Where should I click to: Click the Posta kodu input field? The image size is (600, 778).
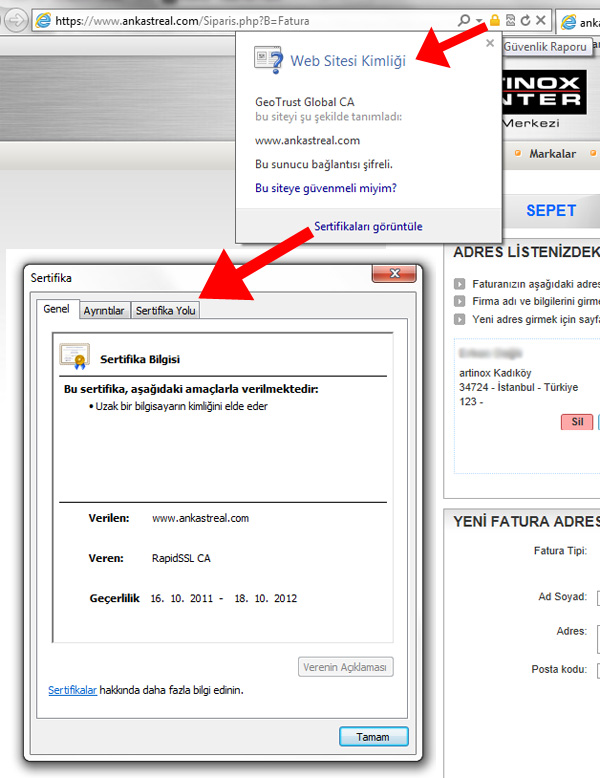pyautogui.click(x=599, y=670)
